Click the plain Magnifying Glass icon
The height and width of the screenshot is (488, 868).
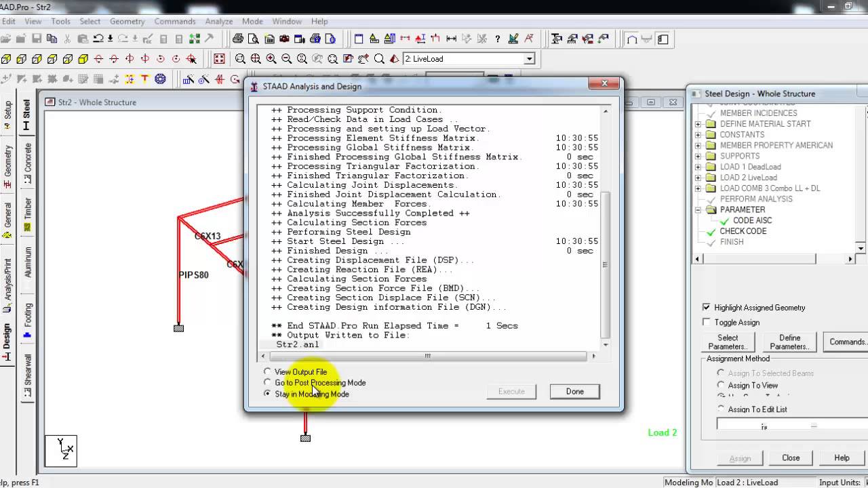tap(379, 59)
